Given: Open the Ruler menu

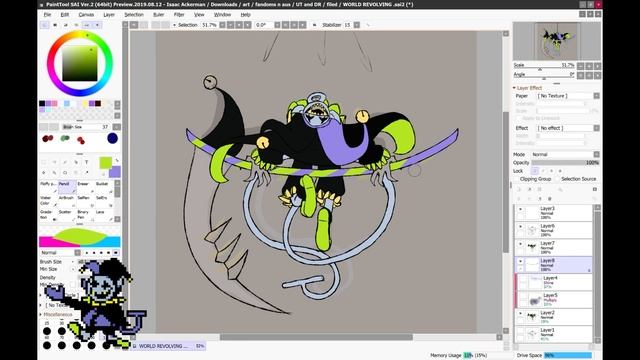Looking at the screenshot, I should click(158, 14).
